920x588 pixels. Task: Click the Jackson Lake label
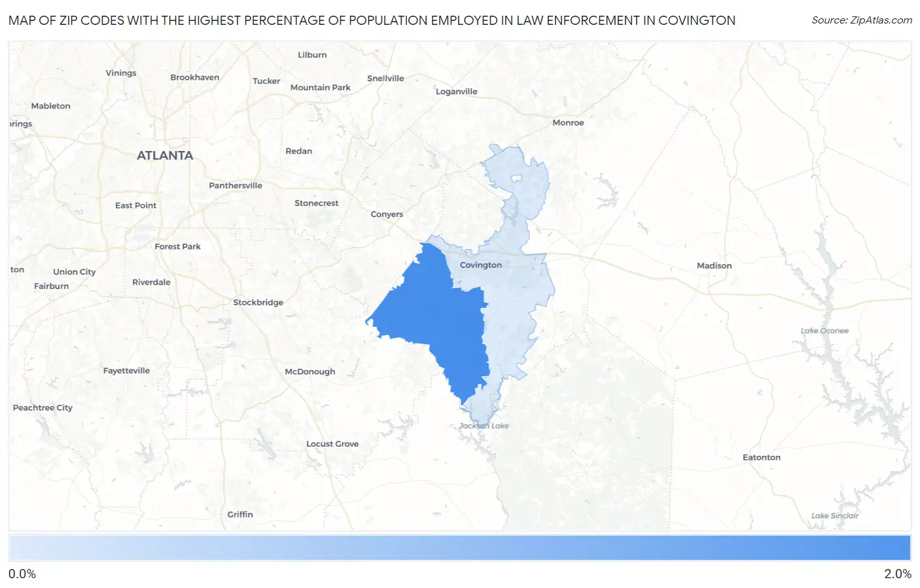(x=484, y=426)
